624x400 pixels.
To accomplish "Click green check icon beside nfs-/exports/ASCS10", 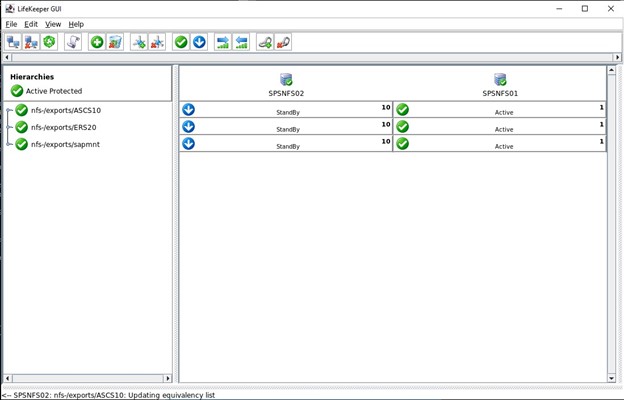I will click(x=21, y=110).
